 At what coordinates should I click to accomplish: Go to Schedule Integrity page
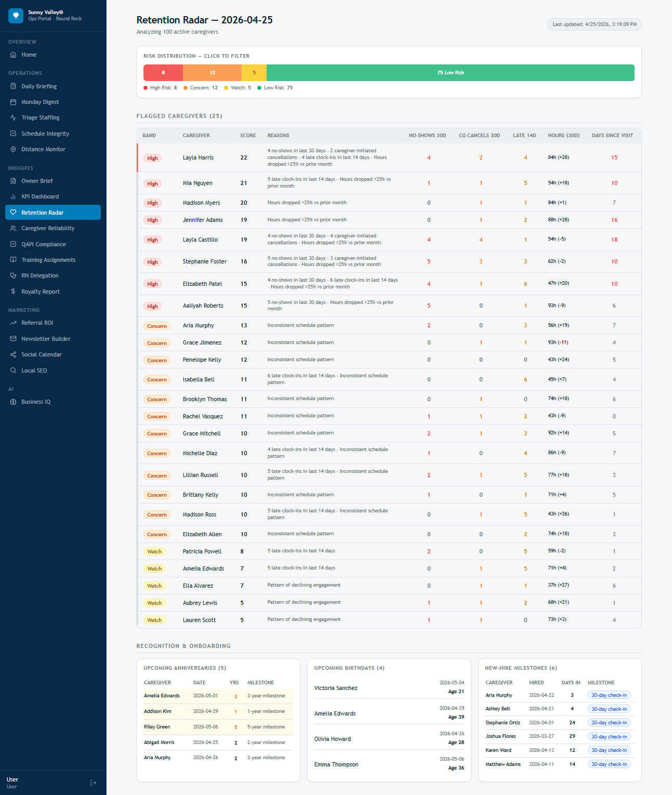coord(45,134)
